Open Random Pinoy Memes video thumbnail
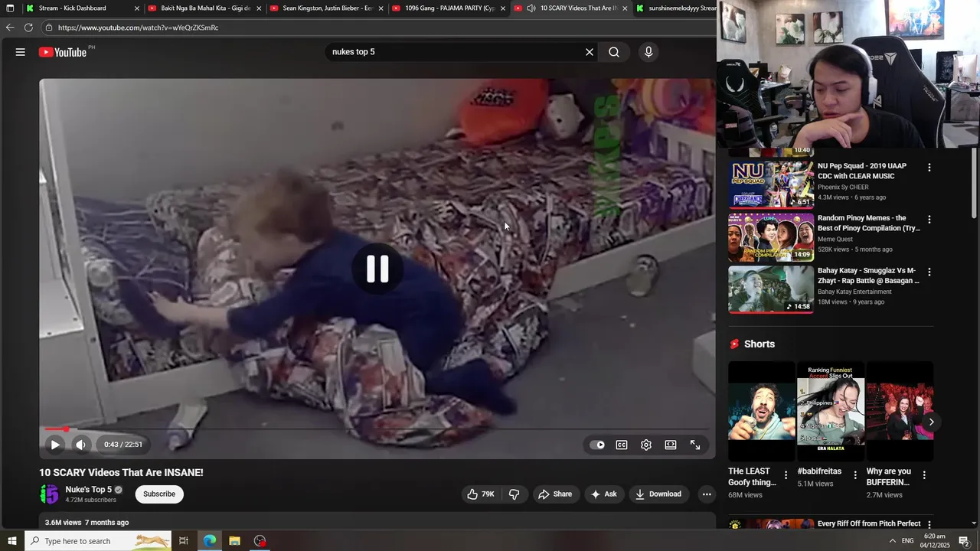980x551 pixels. [771, 236]
